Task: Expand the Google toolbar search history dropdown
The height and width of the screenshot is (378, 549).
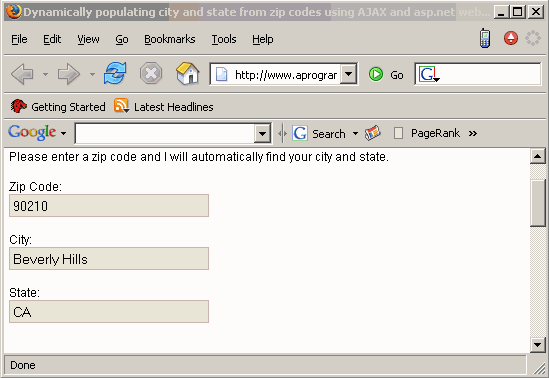Action: click(x=262, y=133)
